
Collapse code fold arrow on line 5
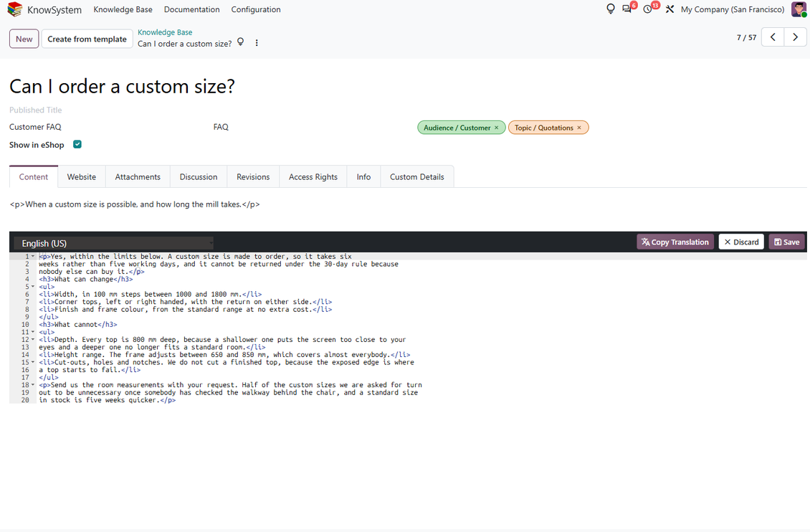33,287
